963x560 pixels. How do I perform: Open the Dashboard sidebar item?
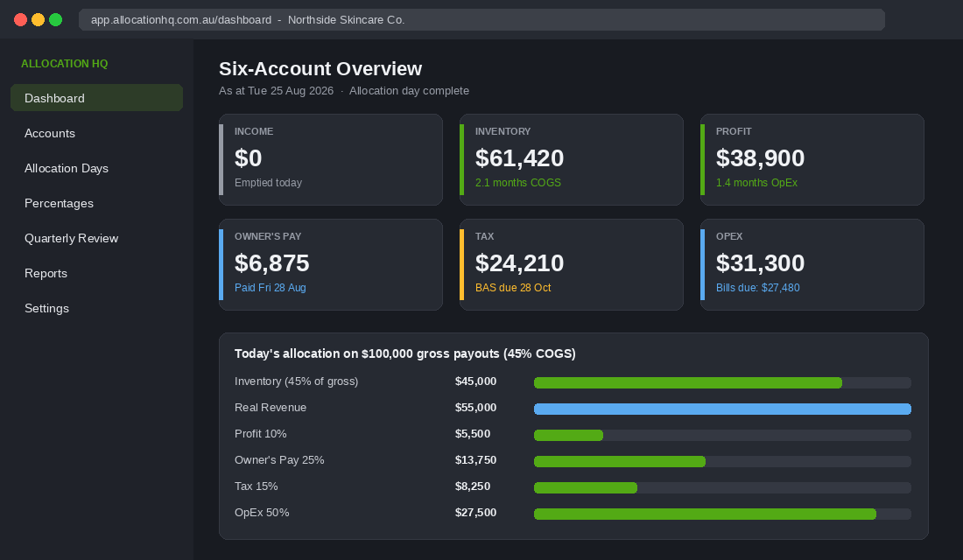(96, 98)
